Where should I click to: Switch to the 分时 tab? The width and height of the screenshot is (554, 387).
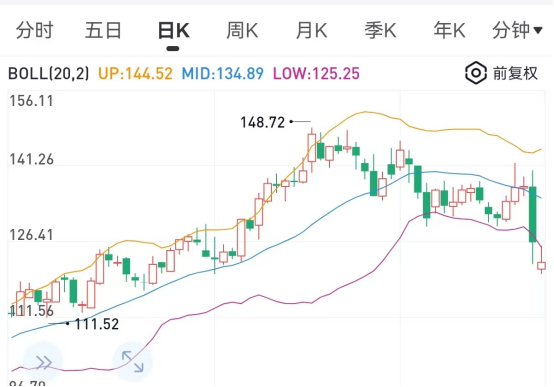click(34, 30)
